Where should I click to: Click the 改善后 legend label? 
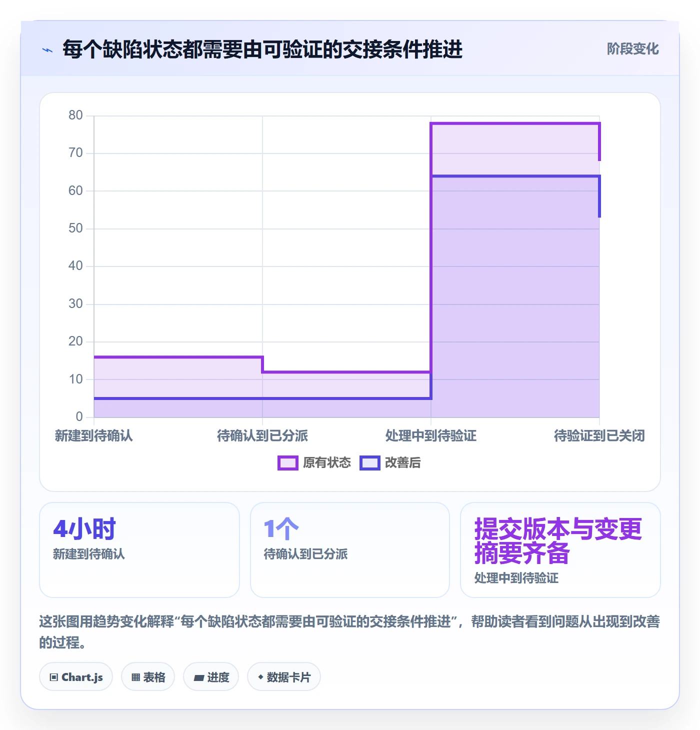click(403, 463)
